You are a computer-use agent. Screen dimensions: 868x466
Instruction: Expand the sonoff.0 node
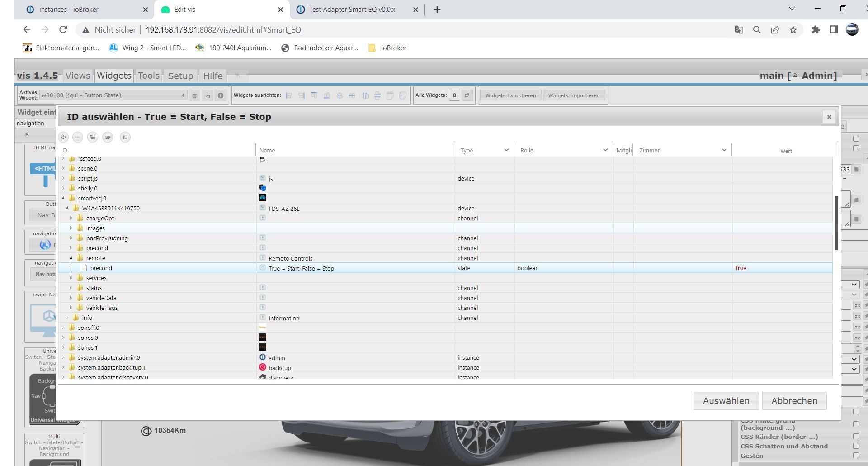[x=63, y=328]
